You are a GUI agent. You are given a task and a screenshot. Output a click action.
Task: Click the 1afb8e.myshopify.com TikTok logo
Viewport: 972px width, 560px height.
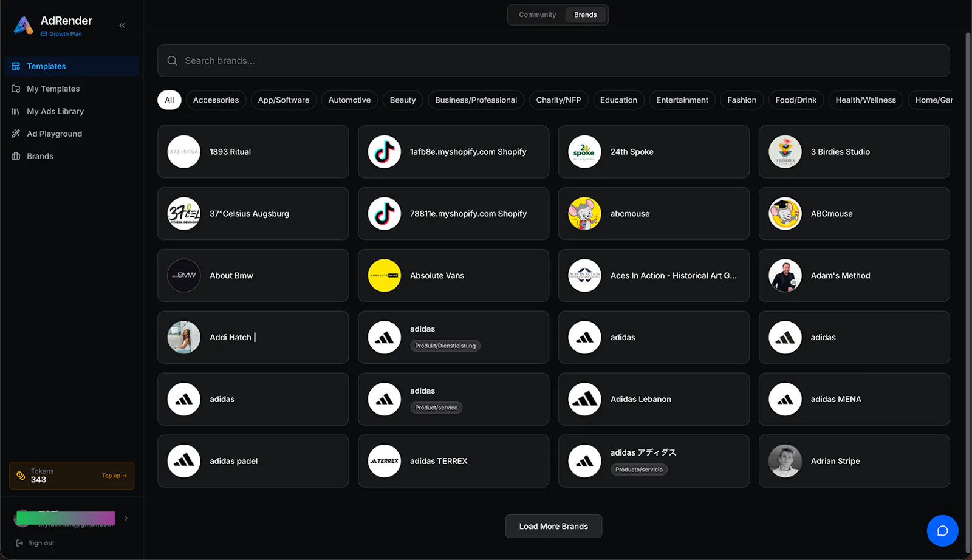[x=384, y=152]
